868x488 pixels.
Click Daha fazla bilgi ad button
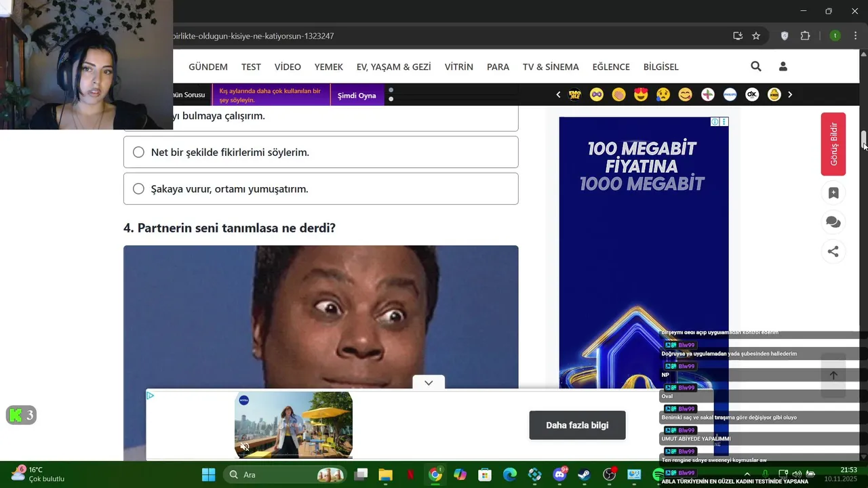click(577, 425)
